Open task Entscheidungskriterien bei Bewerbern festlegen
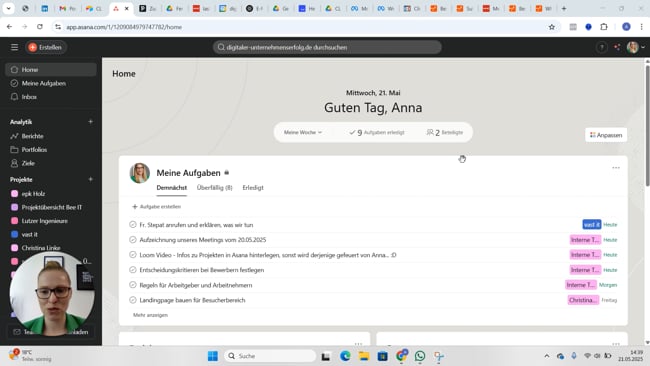This screenshot has height=366, width=650. [202, 270]
